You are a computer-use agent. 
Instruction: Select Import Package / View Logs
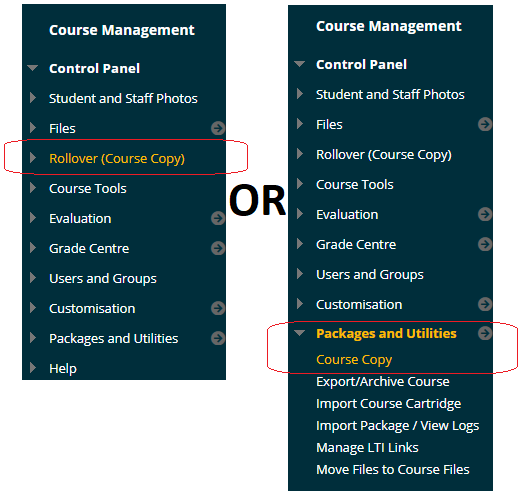(398, 426)
